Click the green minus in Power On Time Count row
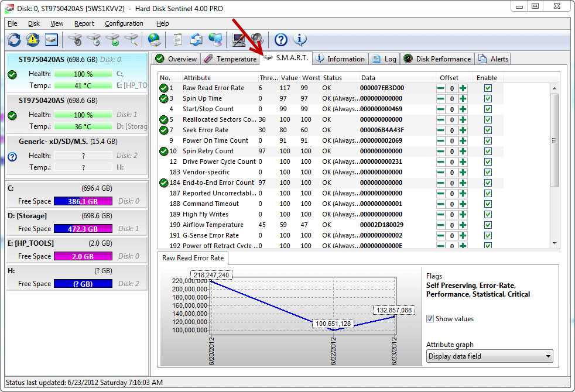Image resolution: width=575 pixels, height=392 pixels. coord(441,140)
